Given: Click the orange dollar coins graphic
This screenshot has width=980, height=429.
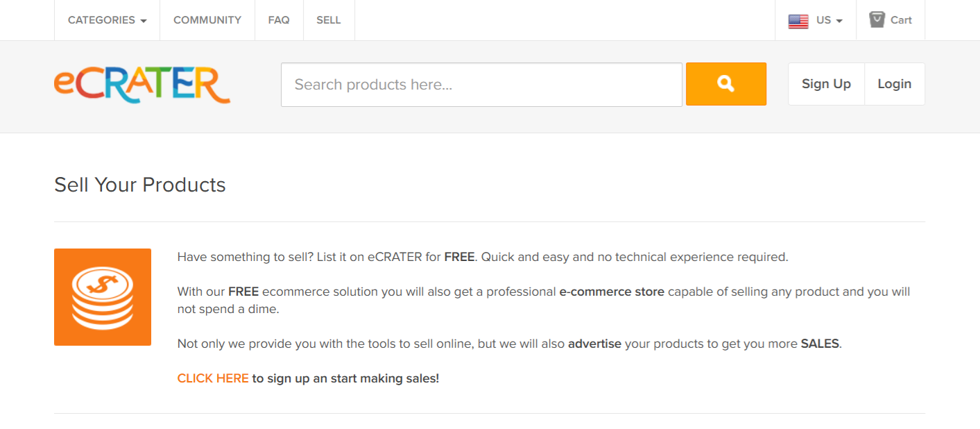Looking at the screenshot, I should [x=102, y=296].
